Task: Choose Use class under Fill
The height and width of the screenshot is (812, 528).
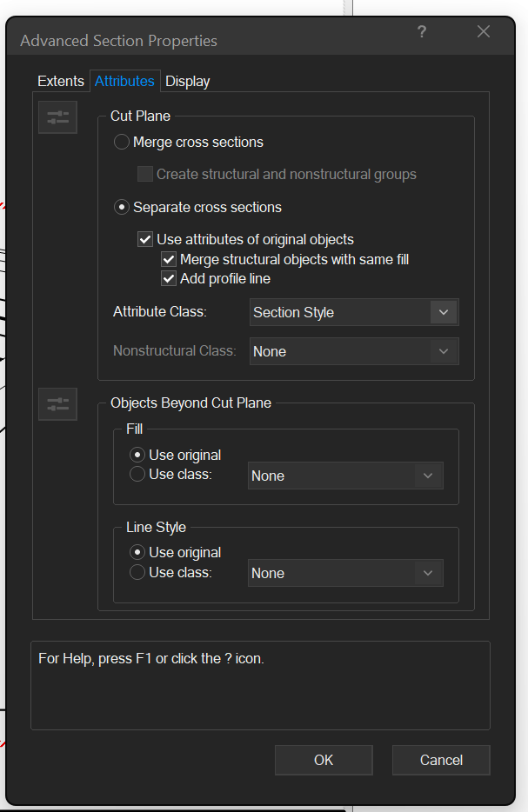Action: tap(137, 475)
